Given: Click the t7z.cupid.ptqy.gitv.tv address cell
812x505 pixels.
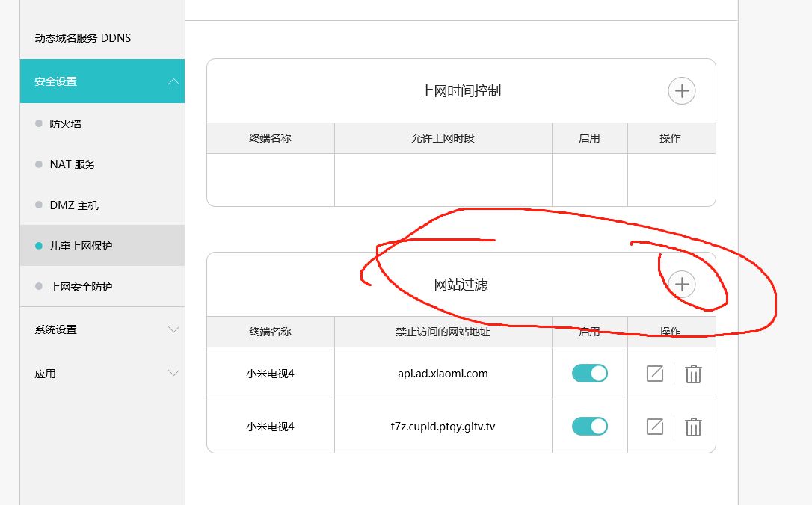Looking at the screenshot, I should tap(443, 427).
